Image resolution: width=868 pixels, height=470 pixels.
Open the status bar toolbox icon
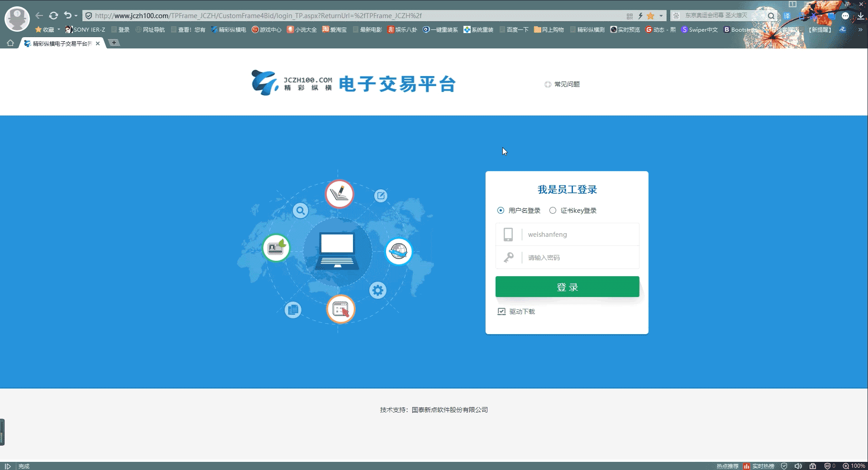pos(813,466)
